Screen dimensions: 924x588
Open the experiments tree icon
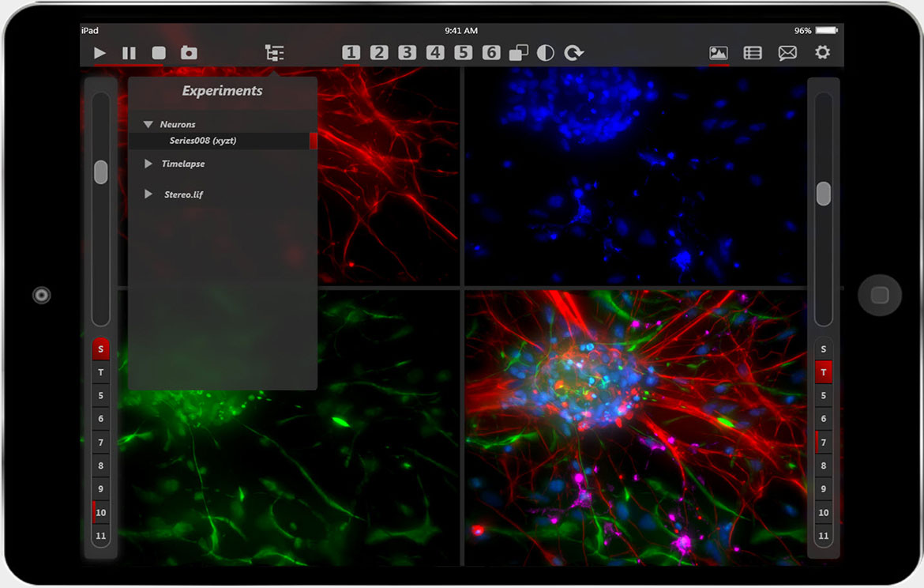click(274, 53)
